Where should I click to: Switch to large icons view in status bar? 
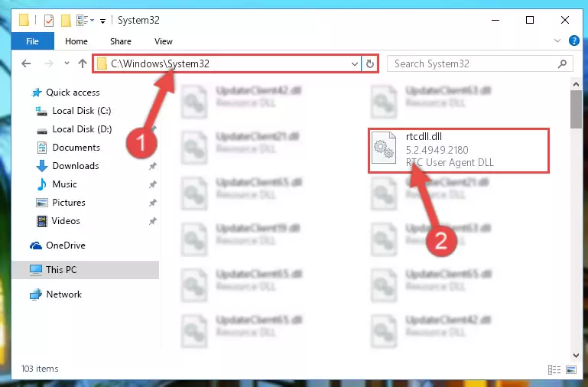coord(571,369)
